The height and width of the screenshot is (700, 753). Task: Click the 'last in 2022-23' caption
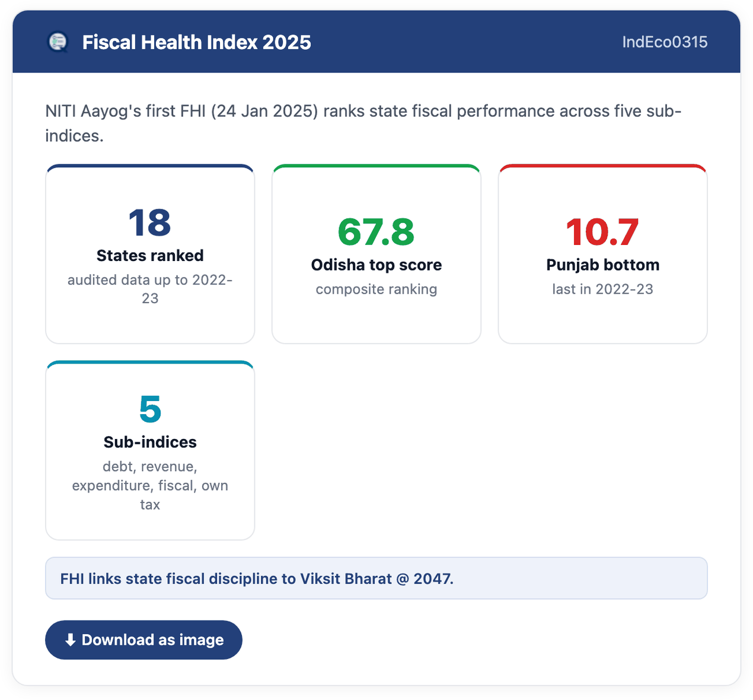pyautogui.click(x=603, y=289)
